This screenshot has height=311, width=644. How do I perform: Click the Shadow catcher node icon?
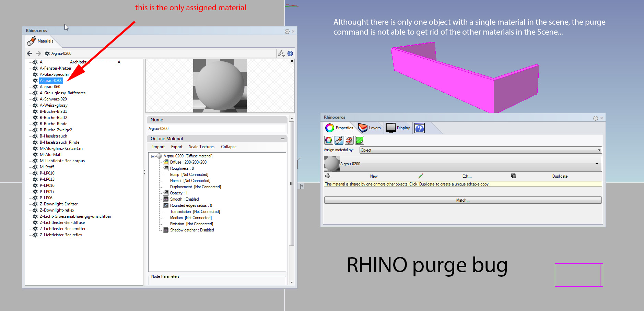166,230
